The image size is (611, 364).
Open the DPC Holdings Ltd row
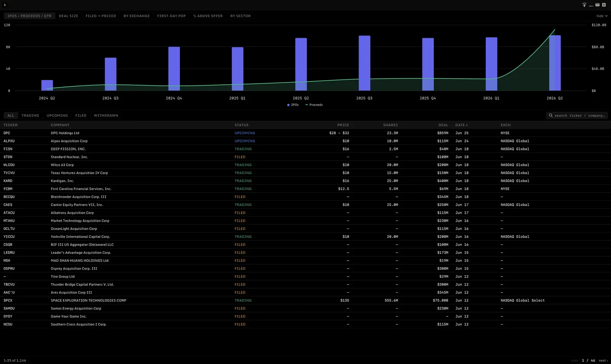point(305,133)
